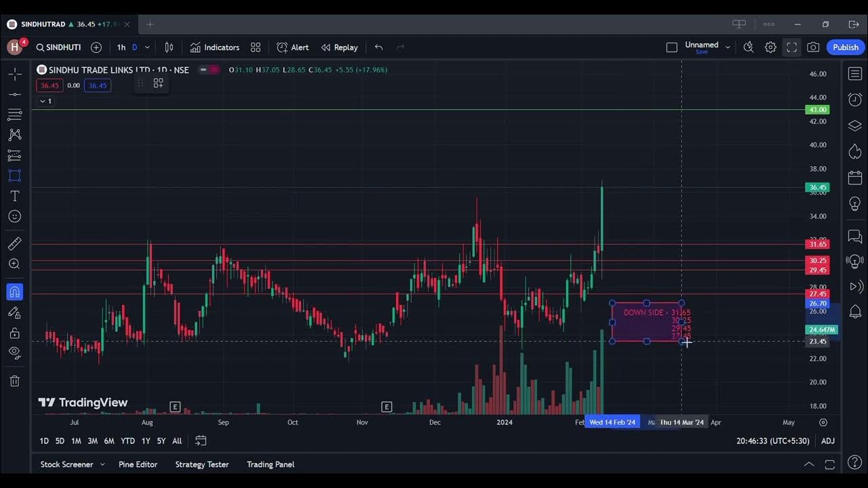Open the alerts clock panel
The image size is (868, 488).
[855, 100]
